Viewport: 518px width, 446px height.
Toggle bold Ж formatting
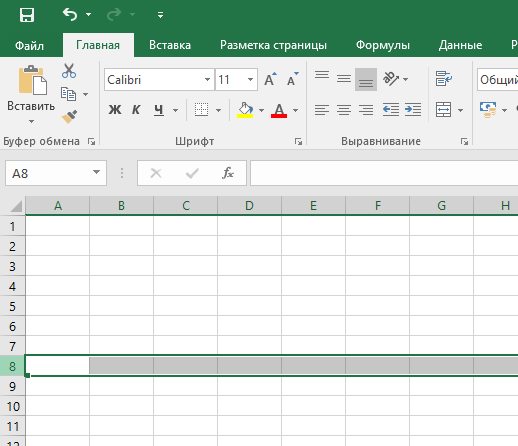115,110
